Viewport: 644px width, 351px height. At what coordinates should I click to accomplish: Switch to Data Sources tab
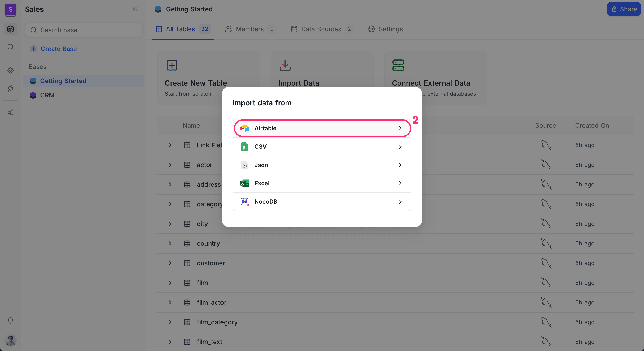click(x=321, y=29)
